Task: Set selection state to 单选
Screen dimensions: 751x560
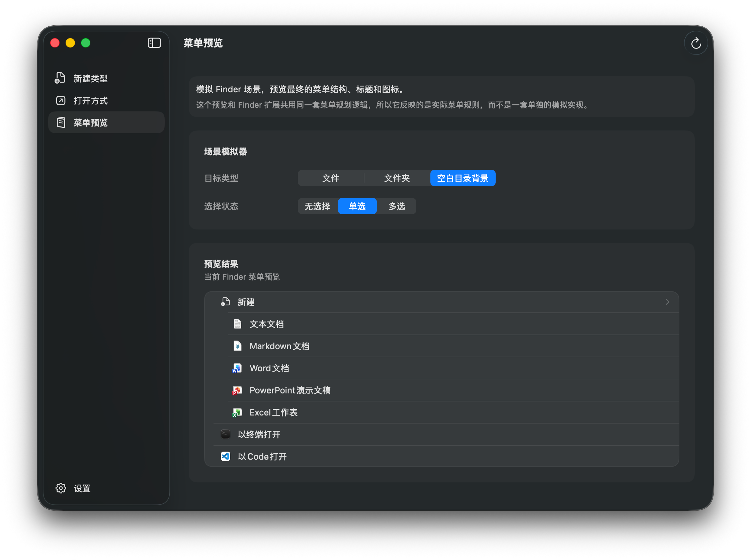Action: pos(357,206)
